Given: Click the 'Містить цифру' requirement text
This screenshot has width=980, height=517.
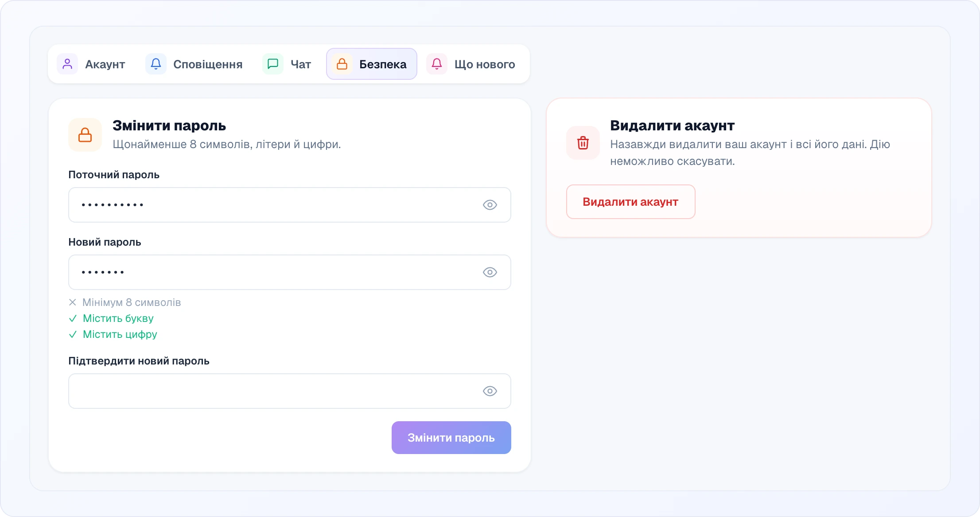Looking at the screenshot, I should click(120, 334).
